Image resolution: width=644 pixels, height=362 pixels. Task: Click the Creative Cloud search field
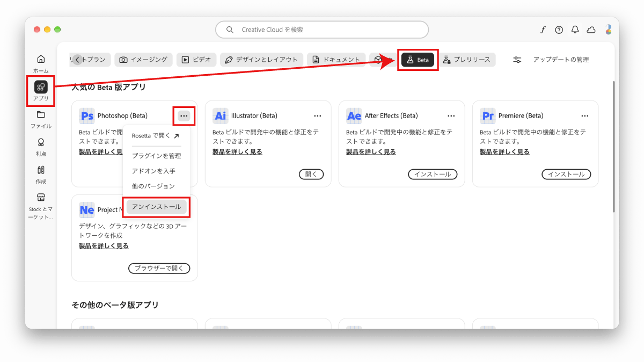322,30
